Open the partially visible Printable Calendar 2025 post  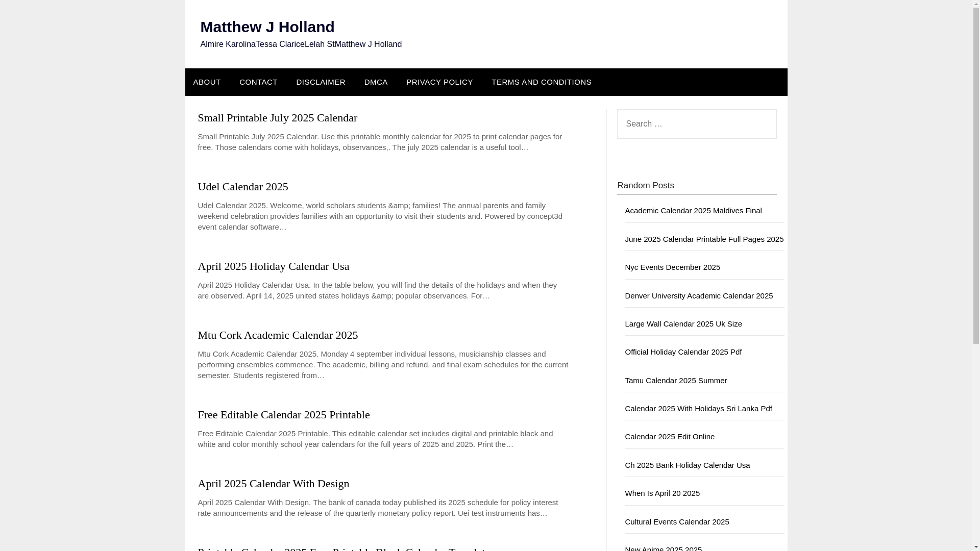click(x=343, y=548)
